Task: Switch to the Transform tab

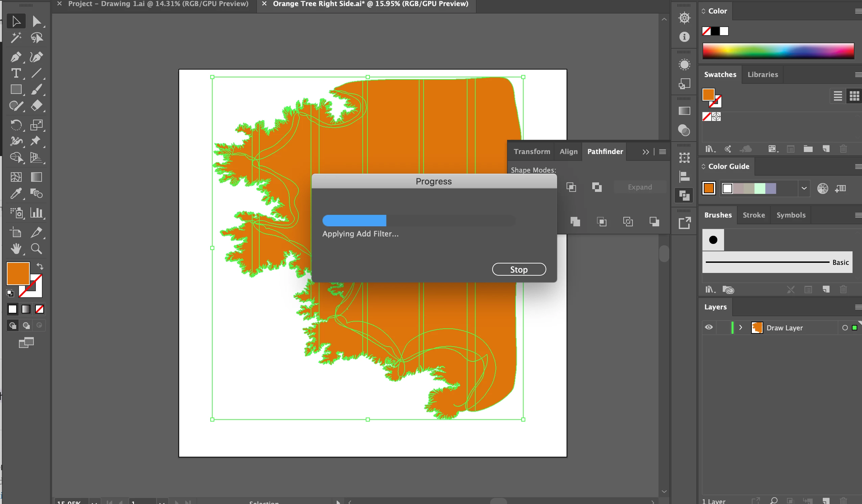Action: (531, 151)
